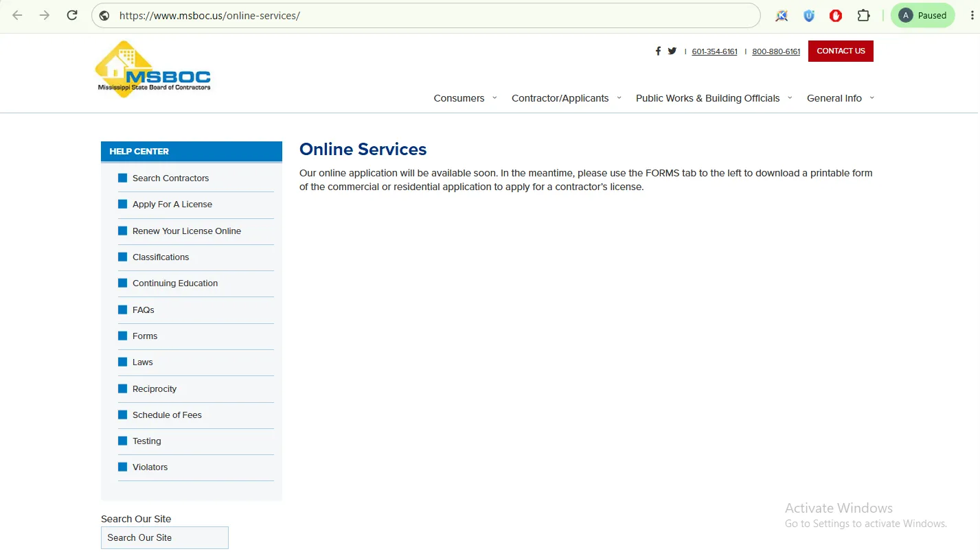This screenshot has height=558, width=980.
Task: Click the site info globe icon in the address bar
Action: [x=104, y=15]
